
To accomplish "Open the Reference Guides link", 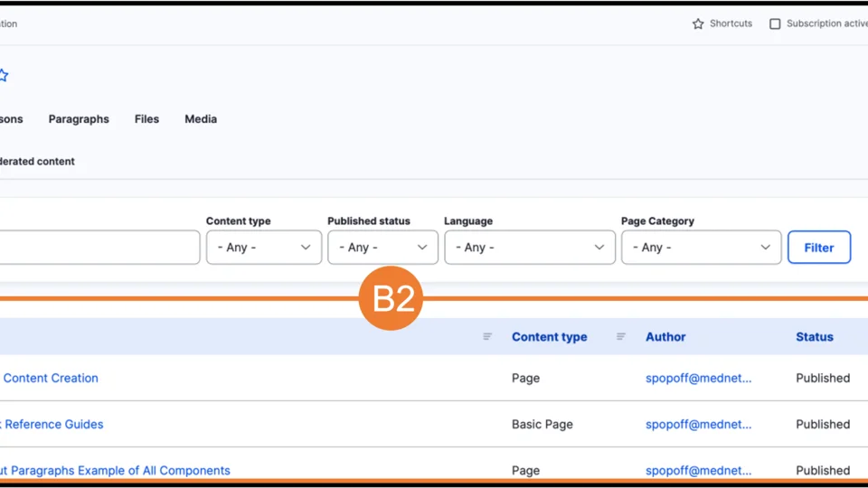I will click(54, 424).
